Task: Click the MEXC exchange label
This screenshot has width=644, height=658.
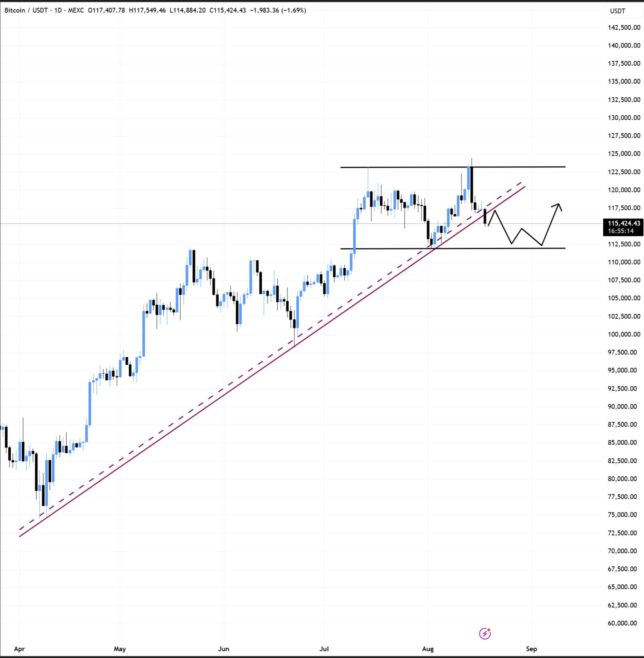Action: tap(76, 10)
